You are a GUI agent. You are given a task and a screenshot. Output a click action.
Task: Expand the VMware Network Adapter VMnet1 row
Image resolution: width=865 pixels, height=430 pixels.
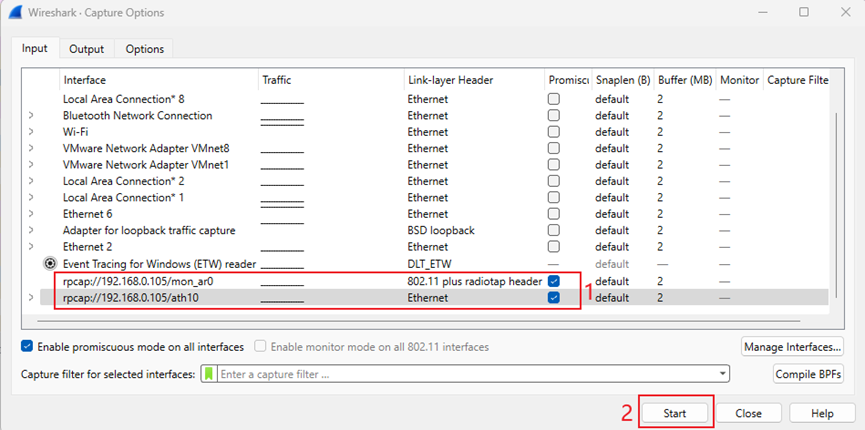click(31, 165)
